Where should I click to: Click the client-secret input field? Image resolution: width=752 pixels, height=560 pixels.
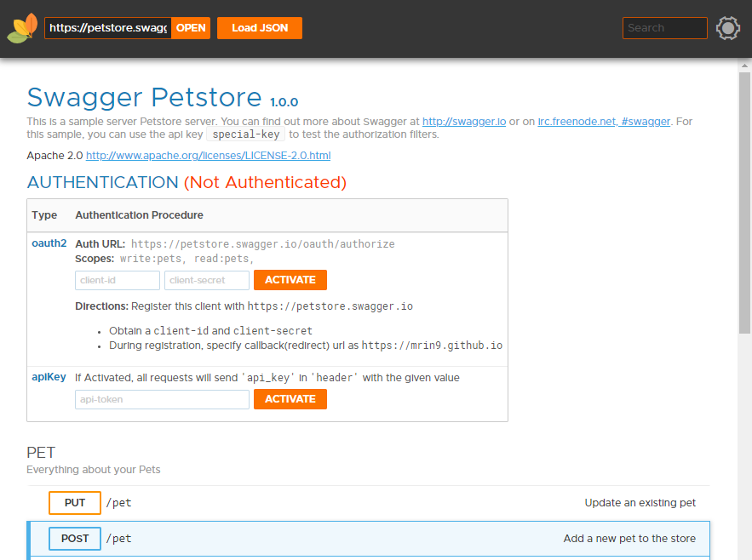coord(207,280)
